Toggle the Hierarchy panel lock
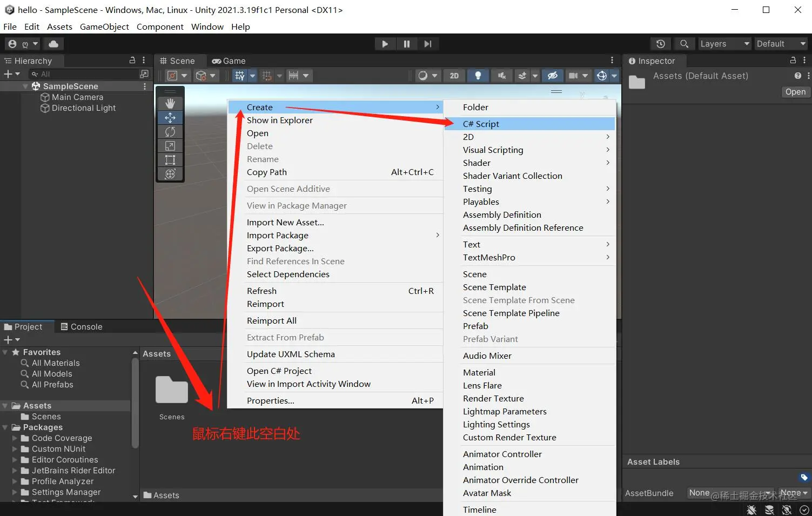The width and height of the screenshot is (812, 516). click(132, 61)
